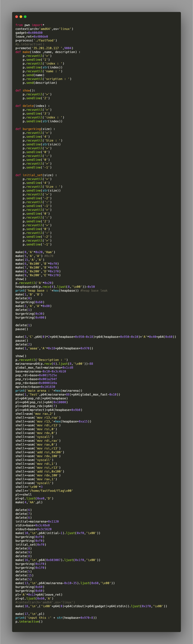Click the initial=mainarena+0x1120 line
This screenshot has height=644, width=193.
(x=37, y=521)
